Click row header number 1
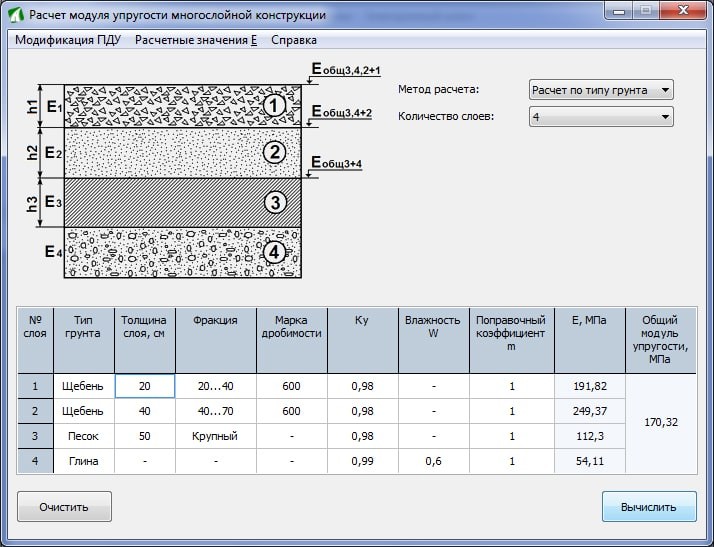 pos(35,386)
